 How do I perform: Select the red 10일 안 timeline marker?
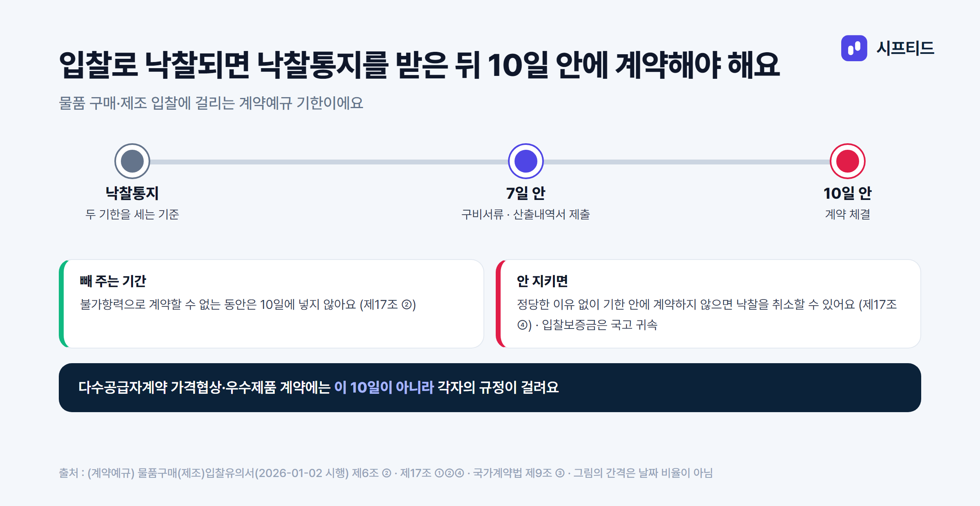point(848,161)
